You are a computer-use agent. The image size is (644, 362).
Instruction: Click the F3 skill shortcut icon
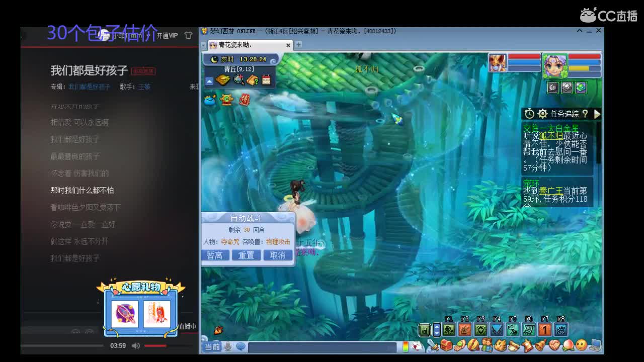pos(481,330)
